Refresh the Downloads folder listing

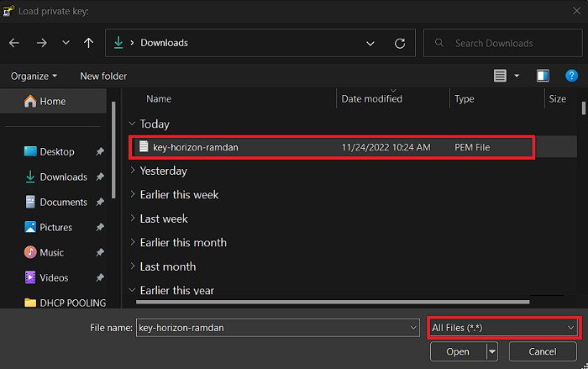(400, 44)
